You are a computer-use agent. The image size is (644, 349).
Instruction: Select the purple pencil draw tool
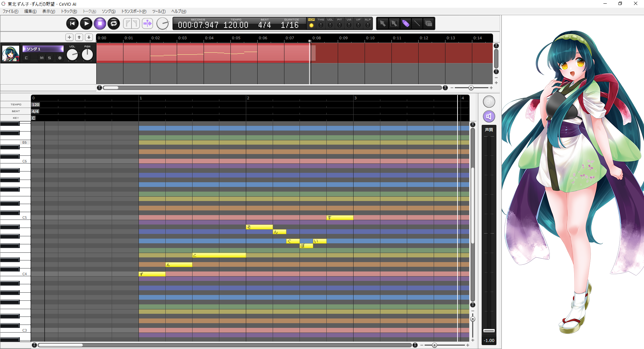tap(406, 23)
